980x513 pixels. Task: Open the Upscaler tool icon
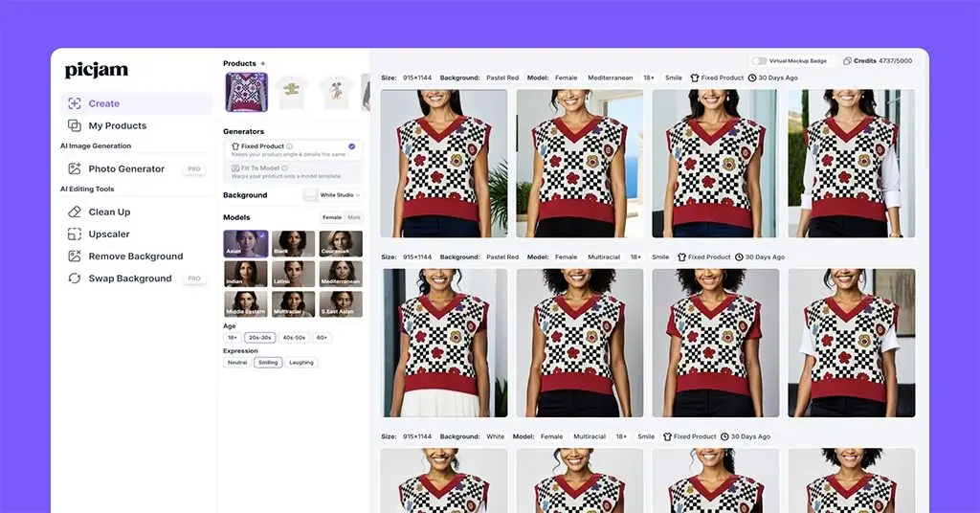[x=75, y=234]
